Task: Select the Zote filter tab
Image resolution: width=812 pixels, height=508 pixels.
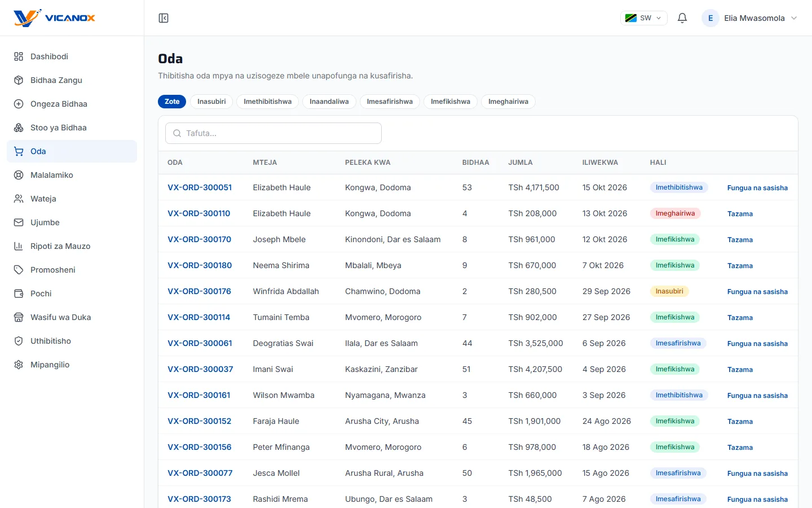Action: pos(172,102)
